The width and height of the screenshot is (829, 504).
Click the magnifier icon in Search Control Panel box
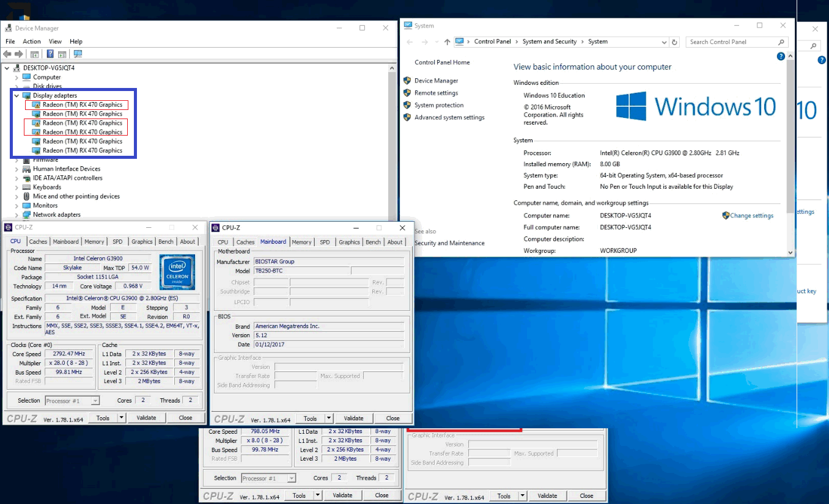tap(781, 42)
